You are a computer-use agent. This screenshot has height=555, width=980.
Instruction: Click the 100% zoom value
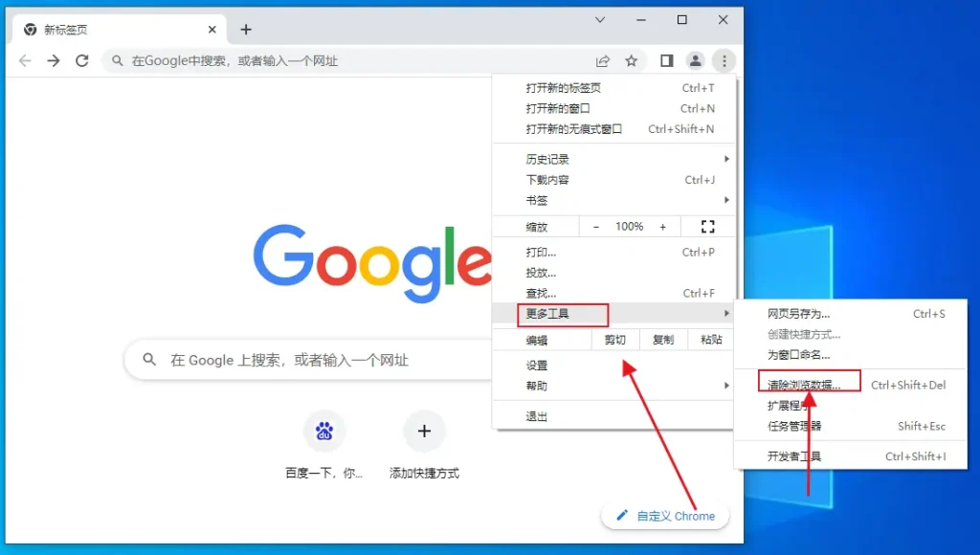tap(629, 227)
